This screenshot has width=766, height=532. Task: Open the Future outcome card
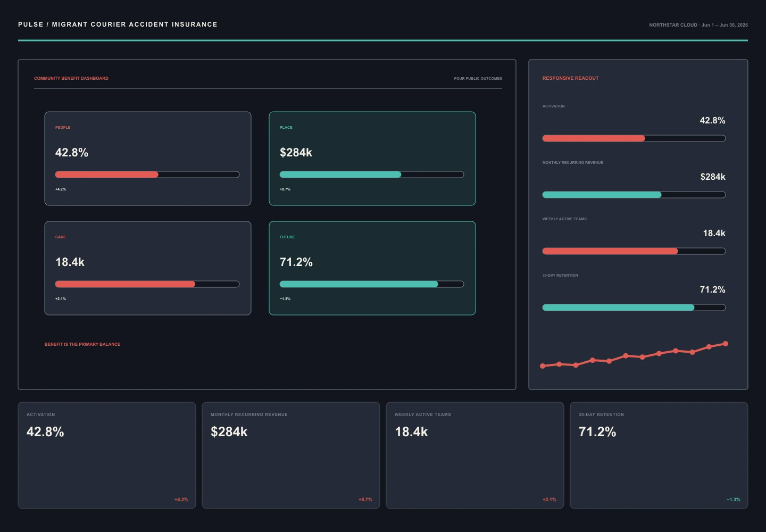tap(372, 268)
